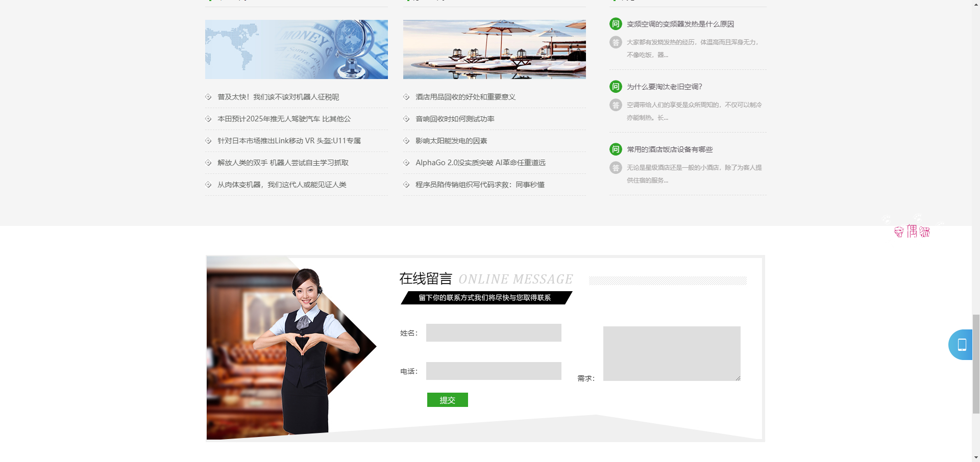Screen dimensions: 980x462
Task: Click diamond bullet beside AlphaGo 2.0 article
Action: pyautogui.click(x=406, y=163)
